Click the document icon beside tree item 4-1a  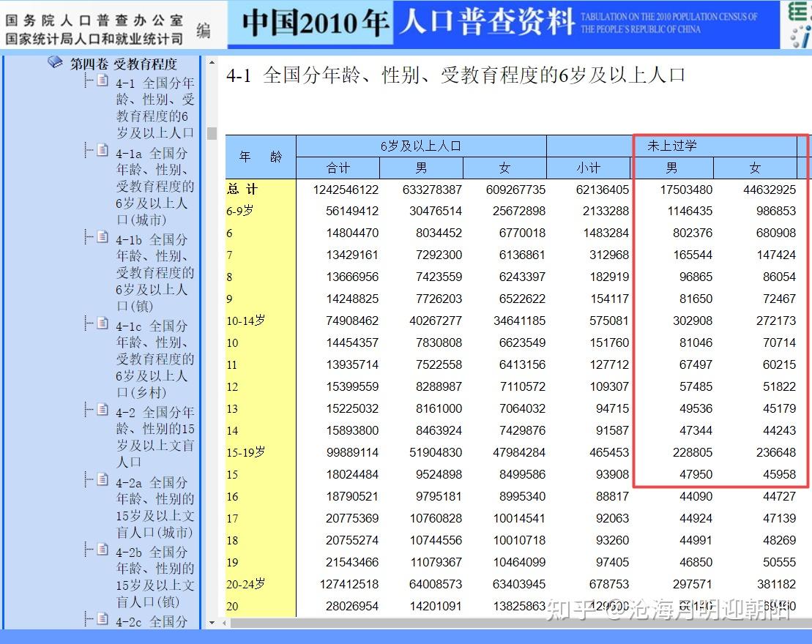(103, 151)
